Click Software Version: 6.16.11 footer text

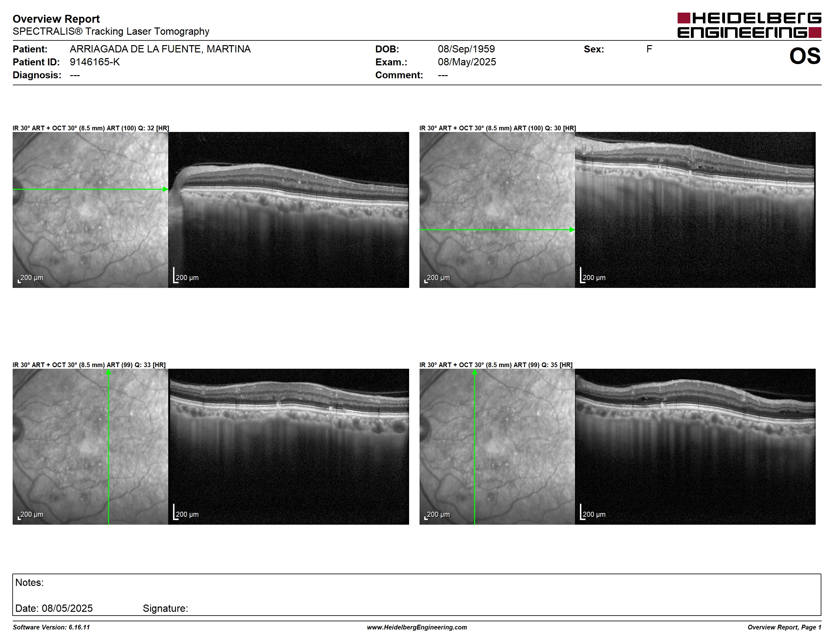[51, 627]
